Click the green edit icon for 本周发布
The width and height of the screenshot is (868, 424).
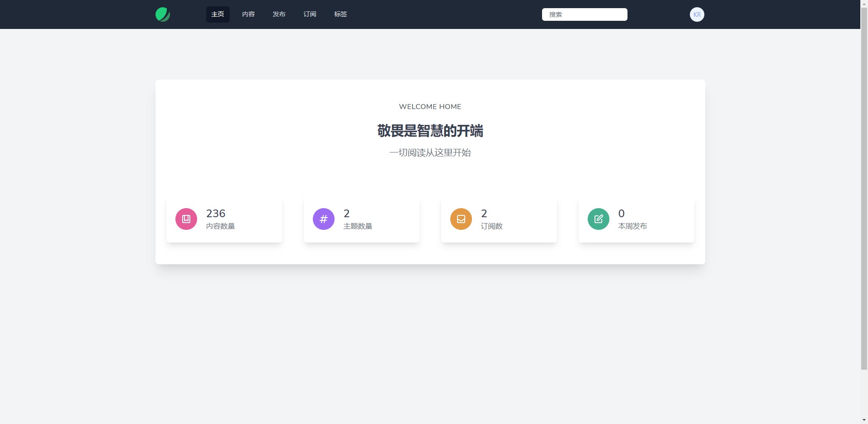599,219
